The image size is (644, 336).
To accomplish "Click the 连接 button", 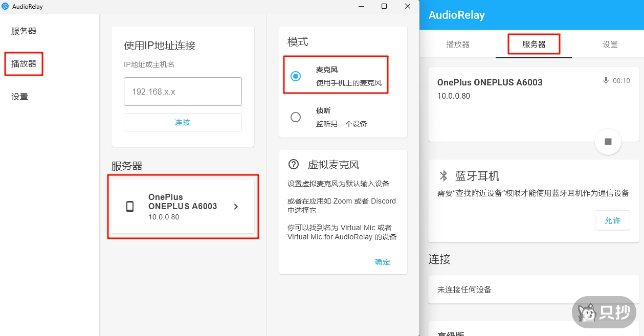I will [183, 122].
